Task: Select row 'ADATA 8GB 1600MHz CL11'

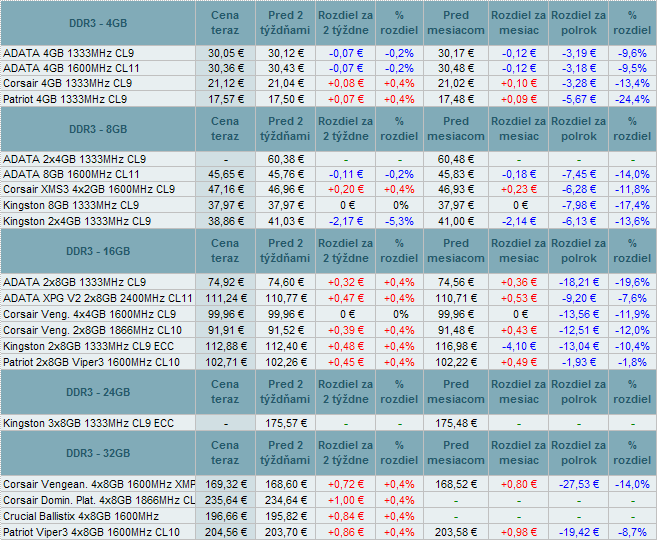Action: [x=328, y=174]
